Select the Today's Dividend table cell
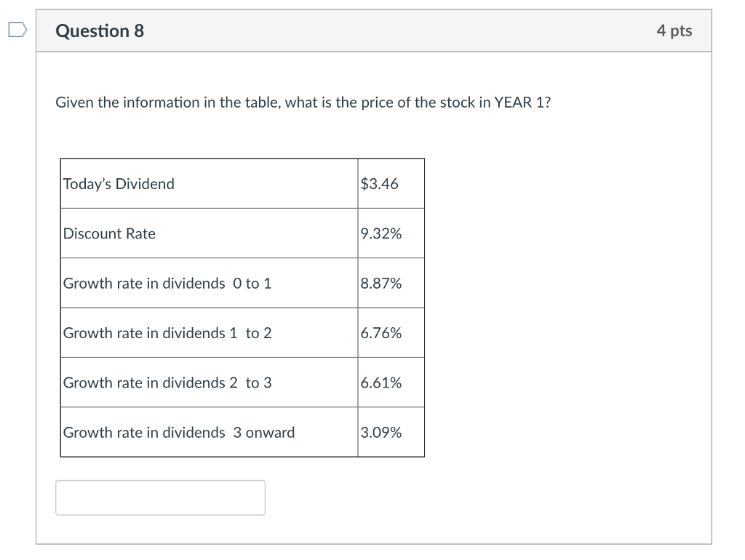Screen dimensions: 745x560 [x=118, y=183]
